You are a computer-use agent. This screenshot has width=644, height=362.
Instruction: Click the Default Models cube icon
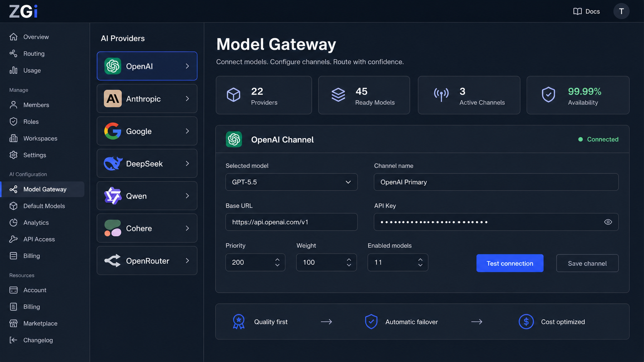pyautogui.click(x=13, y=206)
